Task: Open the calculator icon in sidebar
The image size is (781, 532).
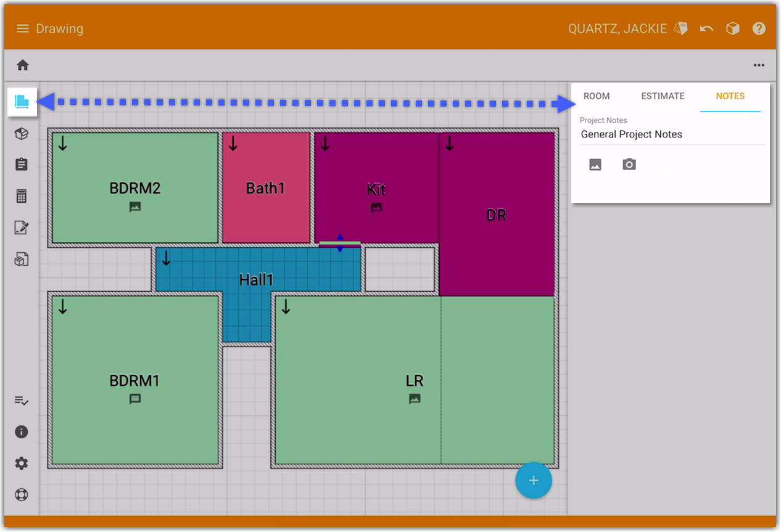Action: [x=22, y=196]
